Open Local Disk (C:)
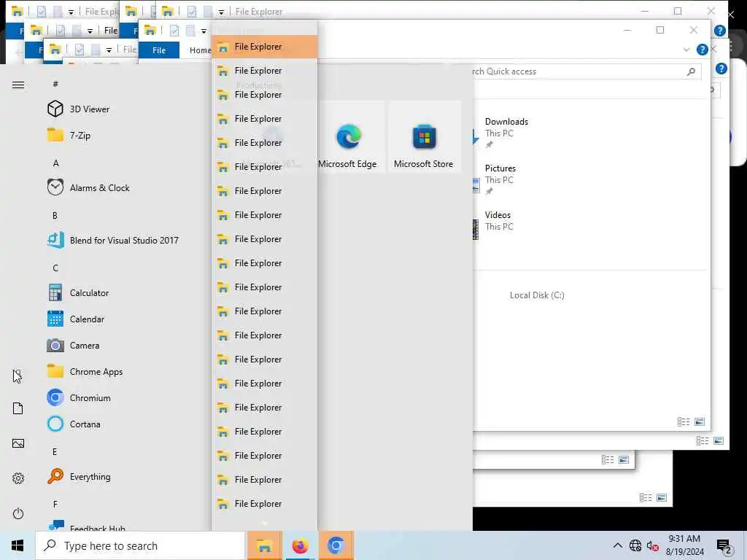Viewport: 747px width, 560px height. pyautogui.click(x=537, y=295)
